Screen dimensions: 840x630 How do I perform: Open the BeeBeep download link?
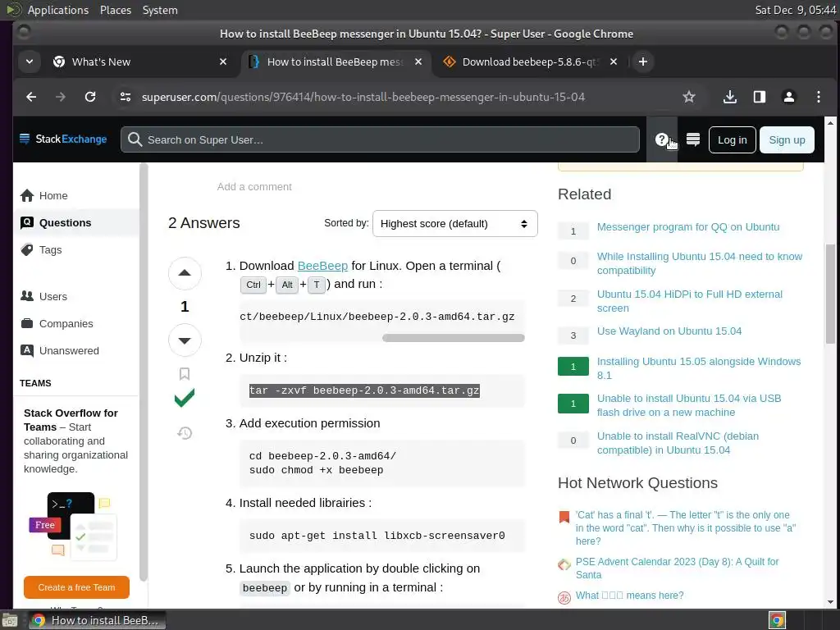pyautogui.click(x=322, y=266)
